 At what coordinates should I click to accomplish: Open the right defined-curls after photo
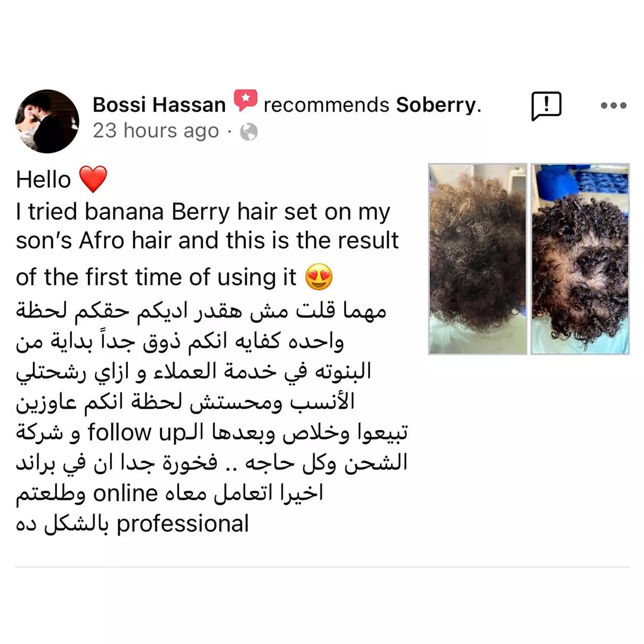pyautogui.click(x=580, y=259)
